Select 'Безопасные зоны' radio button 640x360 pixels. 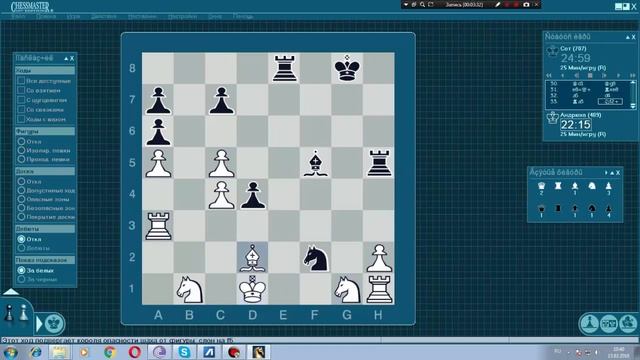click(x=21, y=208)
